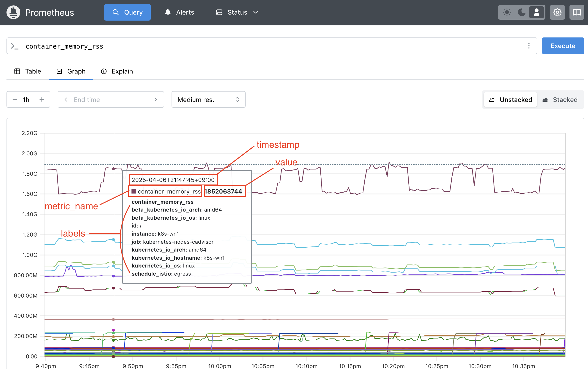588x369 pixels.
Task: Open the settings gear icon
Action: pyautogui.click(x=557, y=12)
